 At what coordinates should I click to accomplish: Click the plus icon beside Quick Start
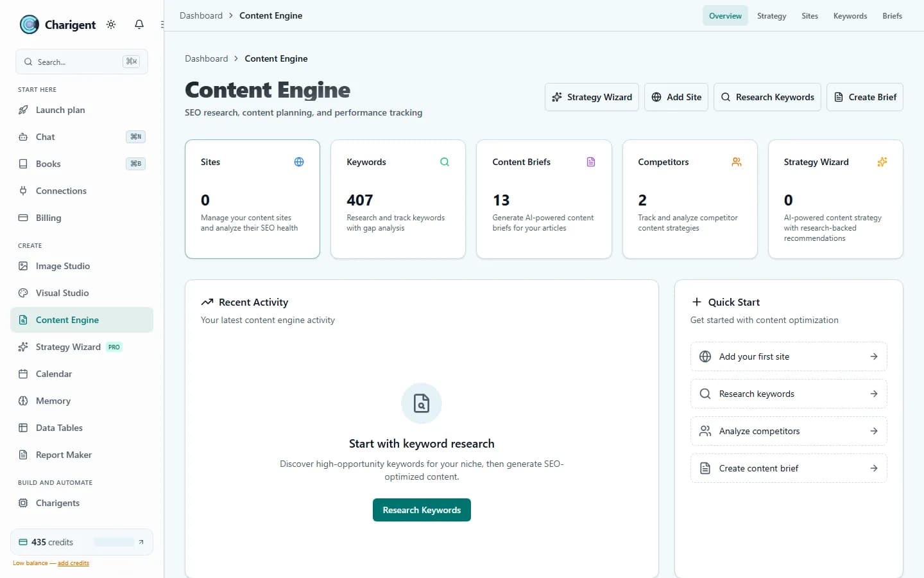coord(697,302)
